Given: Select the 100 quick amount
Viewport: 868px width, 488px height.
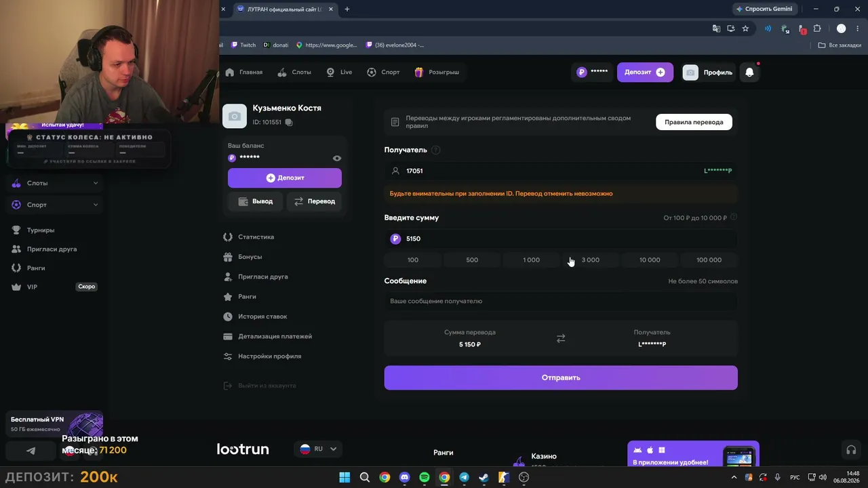Looking at the screenshot, I should click(413, 260).
